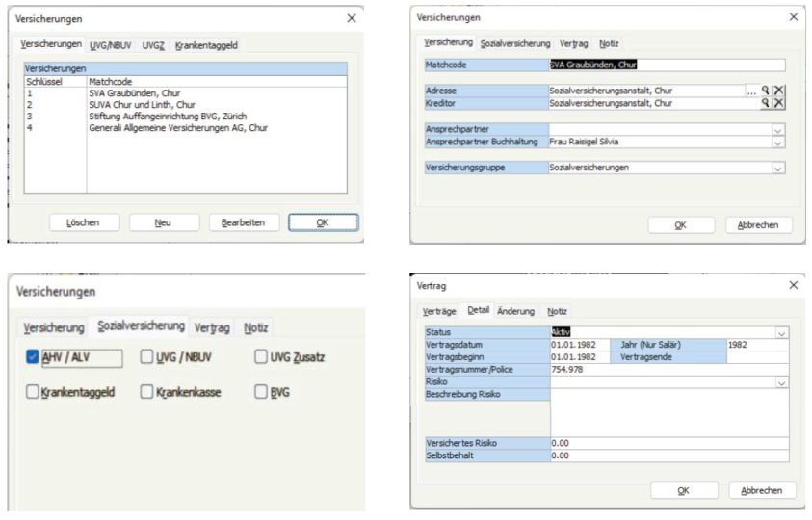Switch to the UVG/NBUV tab

click(111, 45)
